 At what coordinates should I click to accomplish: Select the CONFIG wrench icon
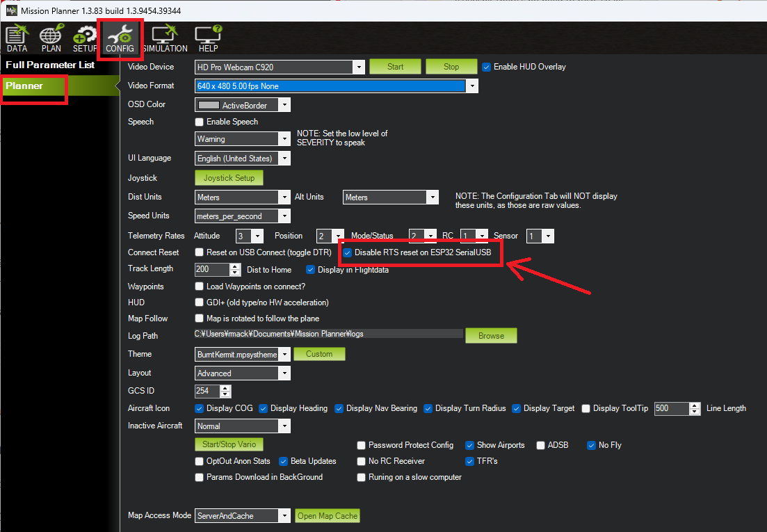[120, 39]
